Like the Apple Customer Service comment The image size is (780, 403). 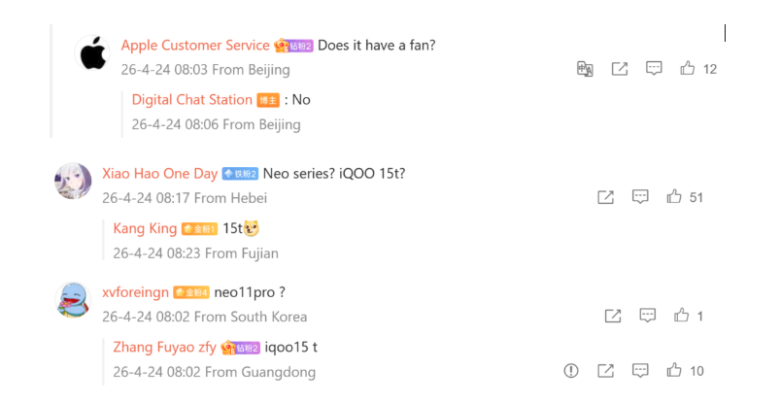[x=688, y=69]
